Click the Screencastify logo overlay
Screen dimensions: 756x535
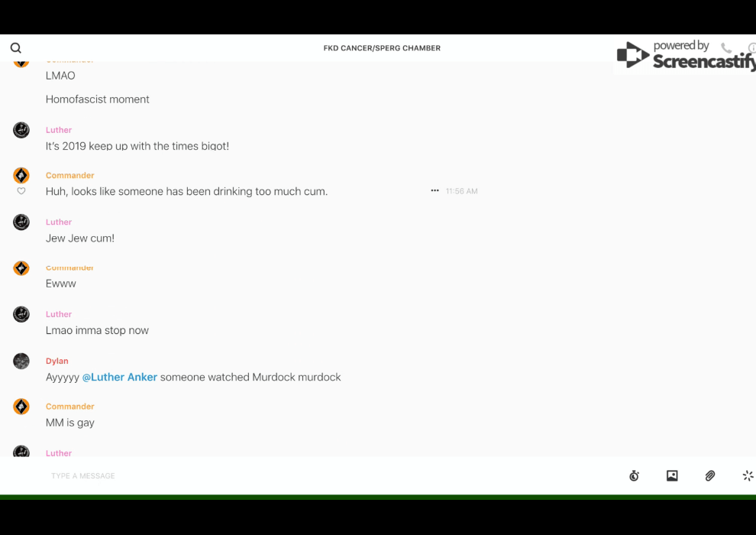[x=683, y=57]
